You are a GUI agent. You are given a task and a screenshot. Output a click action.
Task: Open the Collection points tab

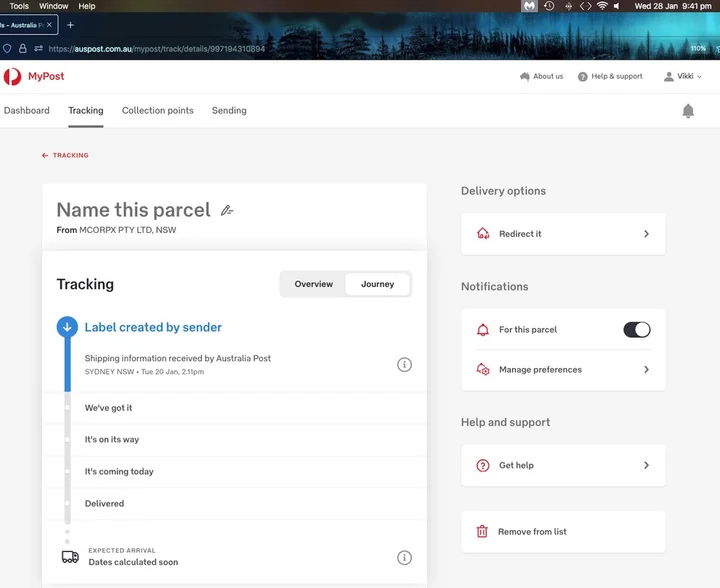coord(158,111)
